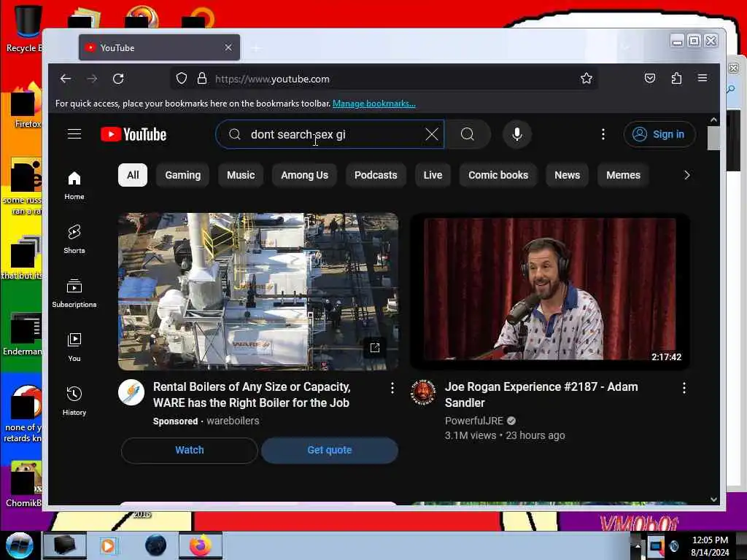
Task: Reload the page in Firefox
Action: (118, 79)
